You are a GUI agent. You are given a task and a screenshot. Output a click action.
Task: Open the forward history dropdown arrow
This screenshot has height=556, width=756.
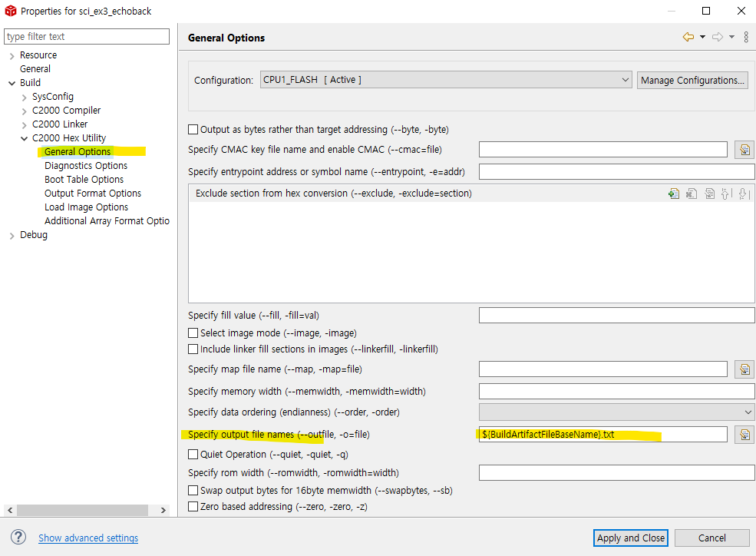coord(731,37)
